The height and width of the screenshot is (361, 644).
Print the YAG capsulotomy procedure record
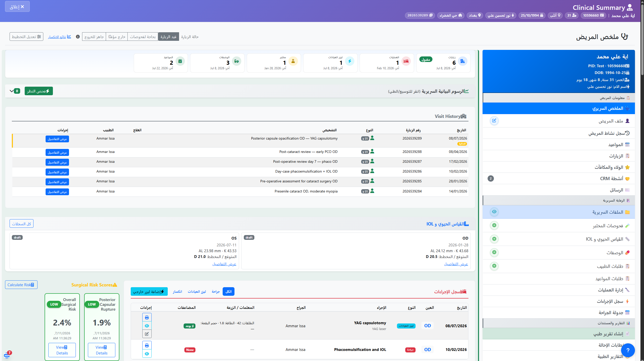tap(147, 317)
